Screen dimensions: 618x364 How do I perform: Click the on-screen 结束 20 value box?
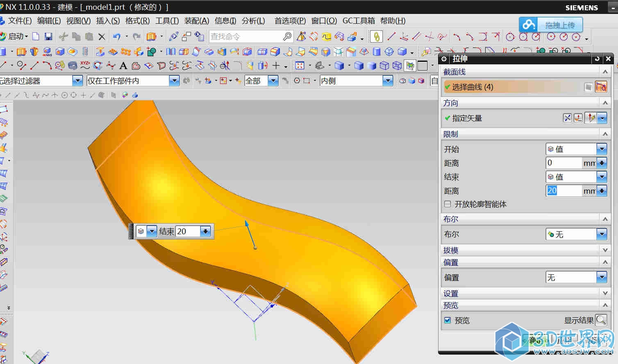(x=188, y=231)
